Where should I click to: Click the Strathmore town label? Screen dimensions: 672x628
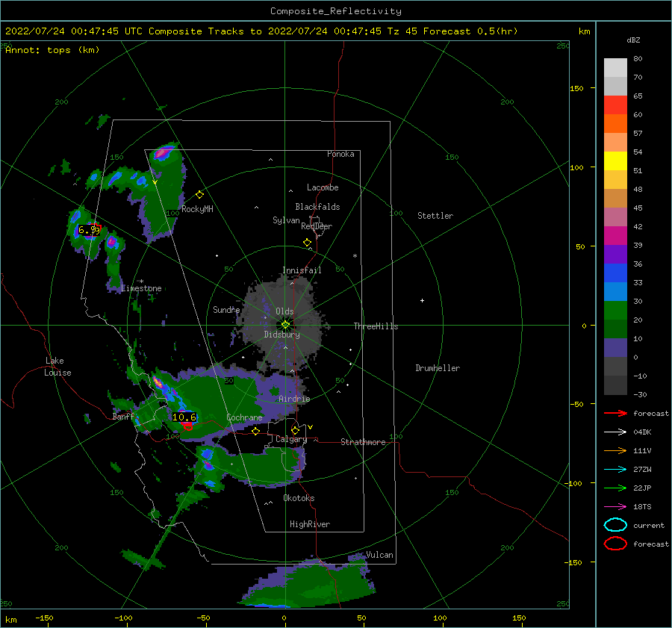[363, 442]
